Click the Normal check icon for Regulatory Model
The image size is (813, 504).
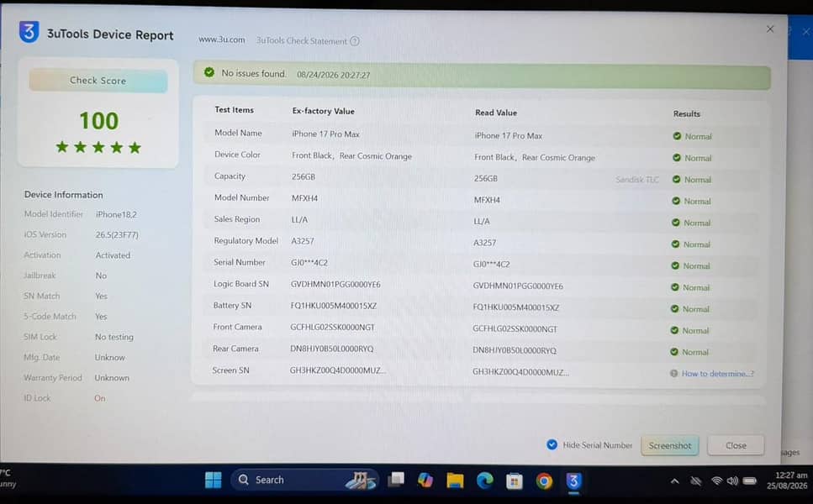pos(675,244)
